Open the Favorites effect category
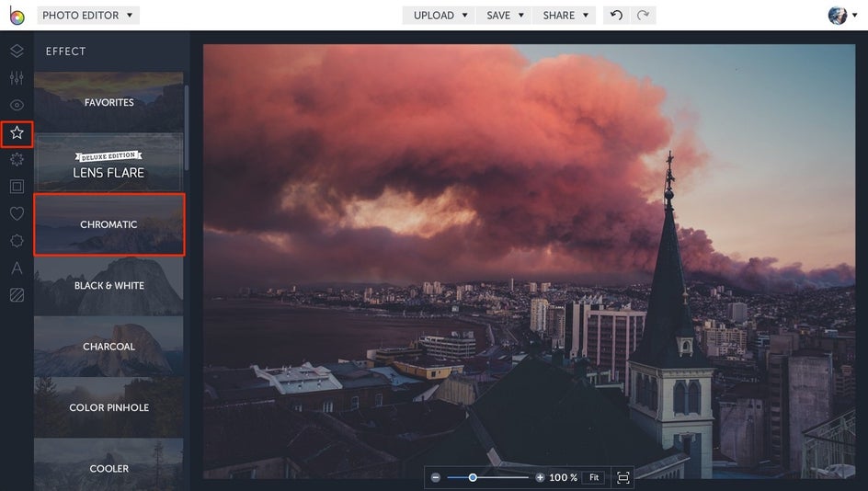Viewport: 868px width, 491px height. [x=108, y=102]
